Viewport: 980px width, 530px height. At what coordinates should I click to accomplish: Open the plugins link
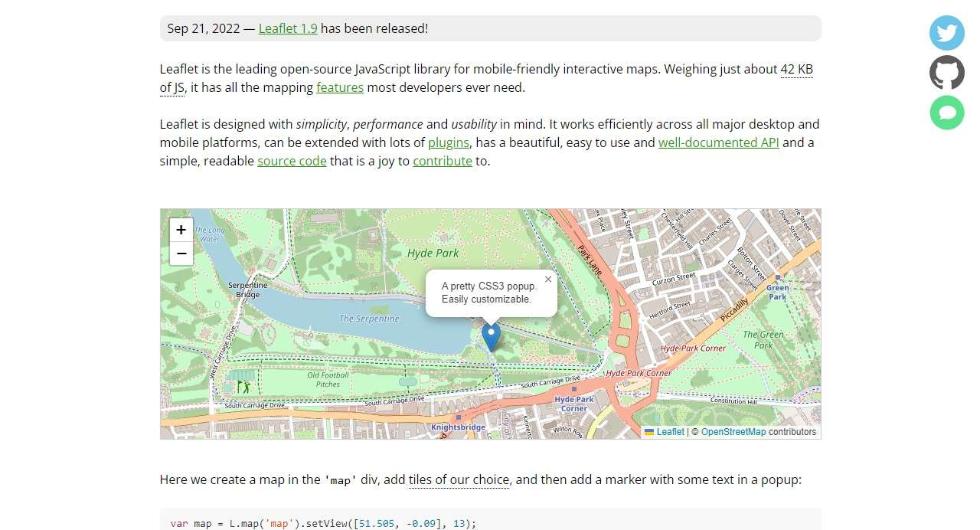coord(449,142)
